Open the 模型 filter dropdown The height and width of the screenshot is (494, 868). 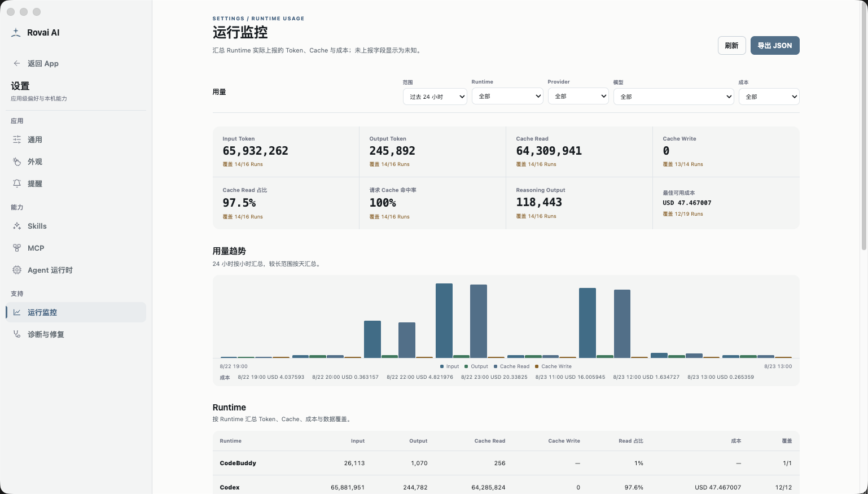tap(674, 97)
